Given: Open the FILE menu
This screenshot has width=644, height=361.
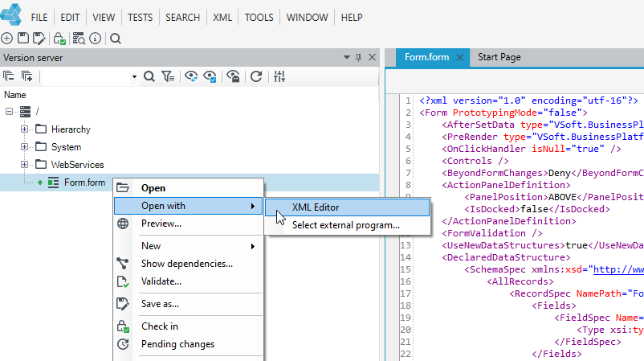Looking at the screenshot, I should pyautogui.click(x=39, y=18).
